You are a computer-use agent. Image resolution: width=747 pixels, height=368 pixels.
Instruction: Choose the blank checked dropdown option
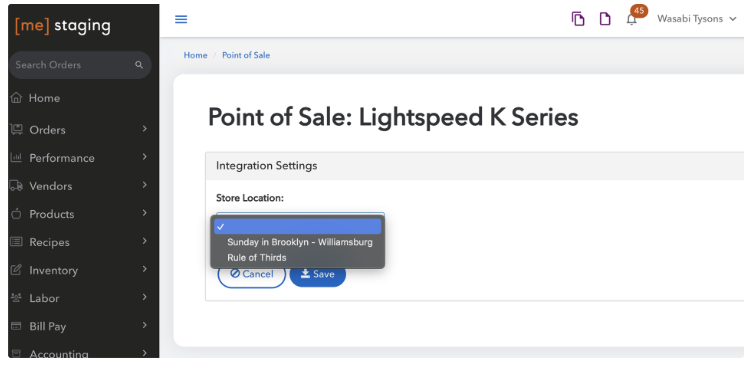[x=298, y=226]
